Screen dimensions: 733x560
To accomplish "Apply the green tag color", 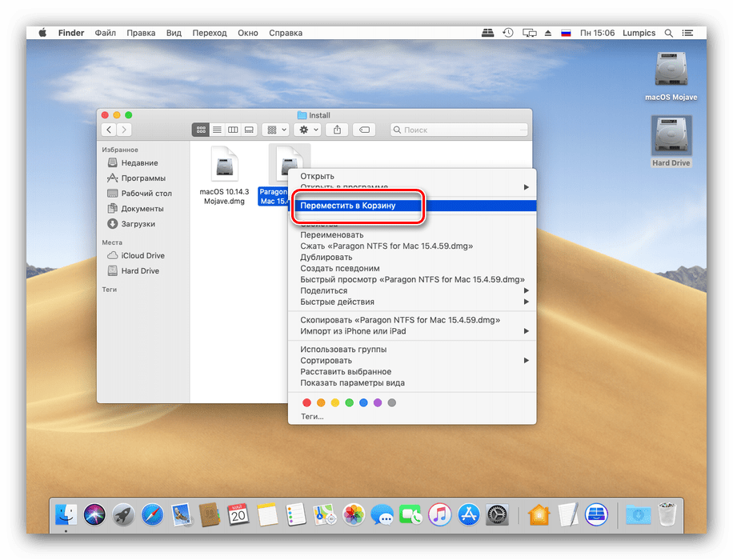I will (349, 403).
